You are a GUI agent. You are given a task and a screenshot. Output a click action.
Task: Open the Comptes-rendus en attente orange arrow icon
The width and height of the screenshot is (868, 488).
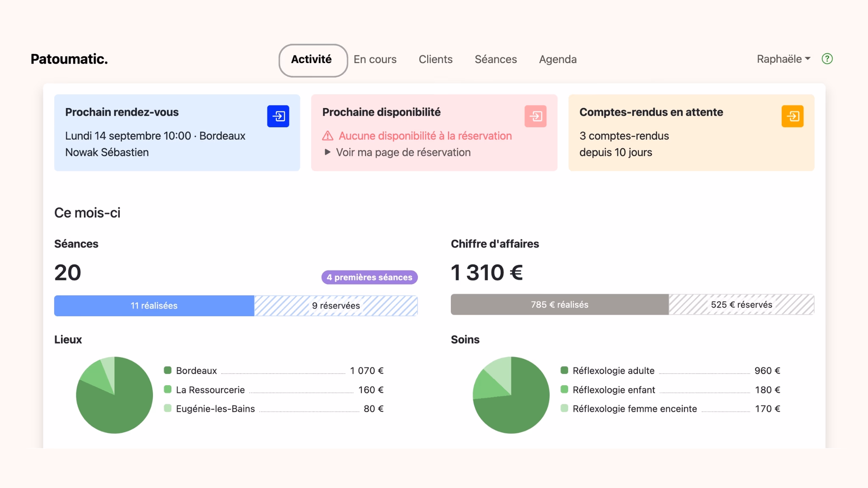pyautogui.click(x=793, y=116)
